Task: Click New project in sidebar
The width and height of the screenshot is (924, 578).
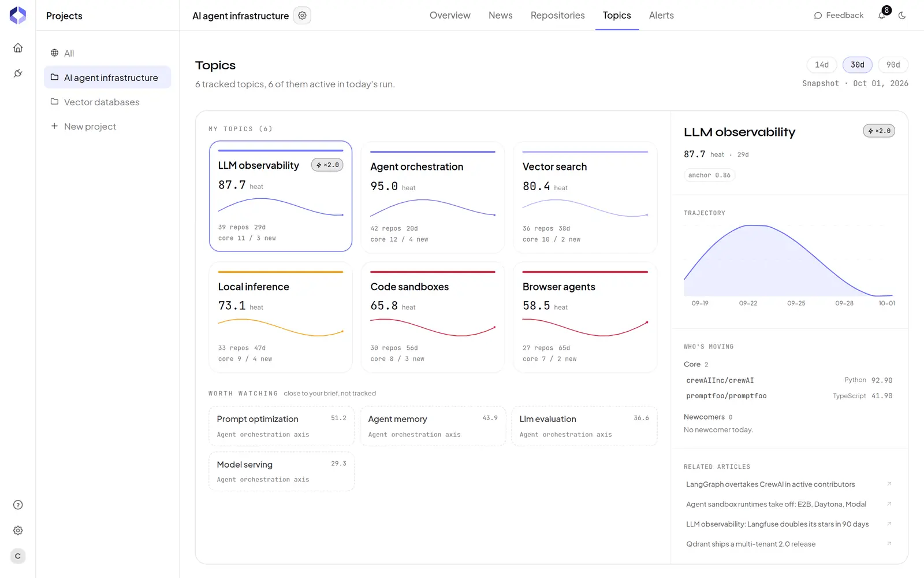Action: click(x=107, y=127)
